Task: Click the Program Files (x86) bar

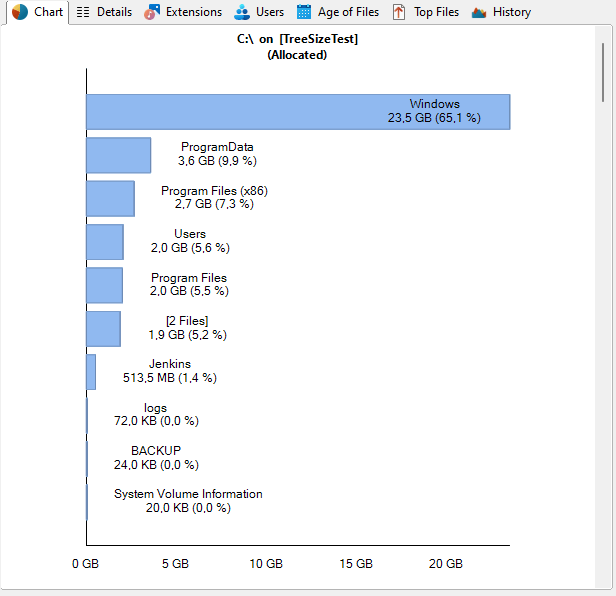Action: pyautogui.click(x=110, y=198)
